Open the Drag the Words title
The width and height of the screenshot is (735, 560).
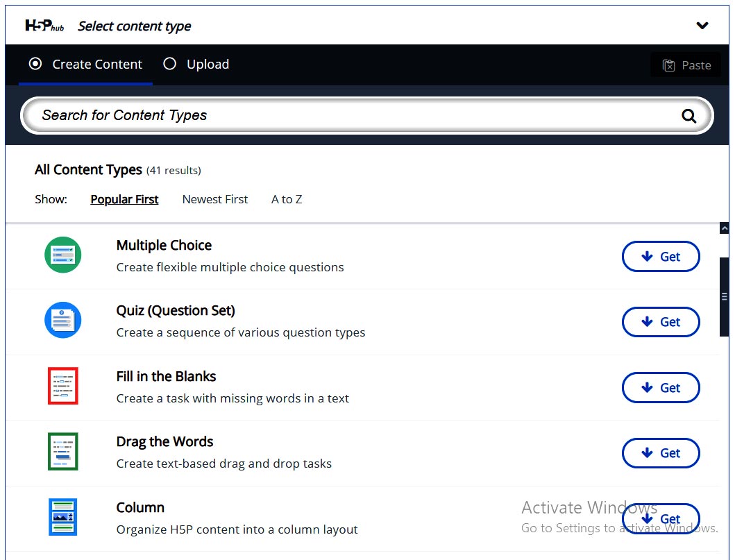click(x=164, y=441)
